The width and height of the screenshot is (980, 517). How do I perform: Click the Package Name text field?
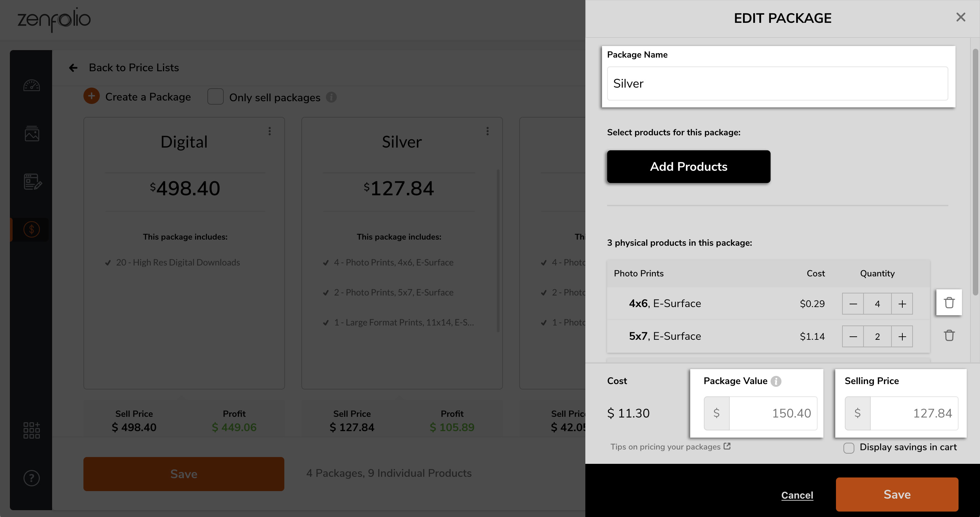777,84
